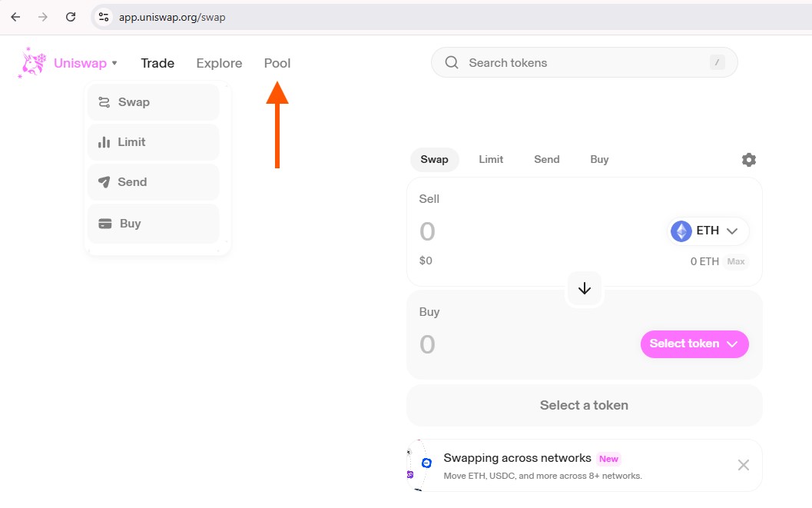Click the Ethereum logo in Sell box
Image resolution: width=812 pixels, height=508 pixels.
(681, 231)
